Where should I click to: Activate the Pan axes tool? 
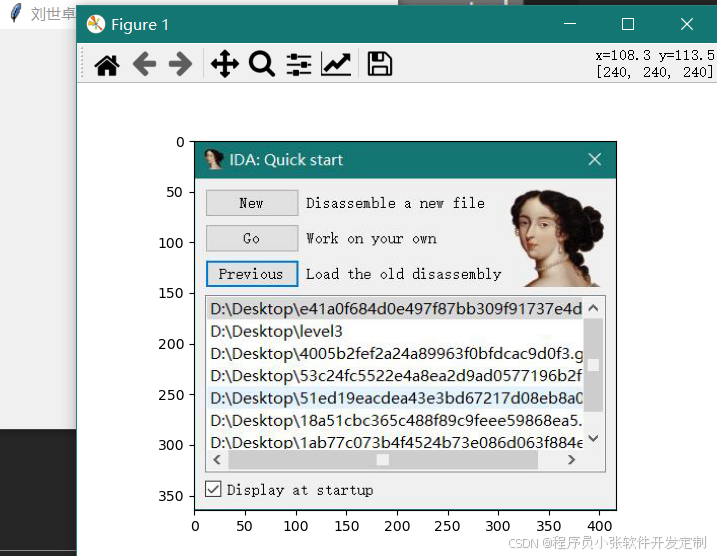(x=225, y=64)
